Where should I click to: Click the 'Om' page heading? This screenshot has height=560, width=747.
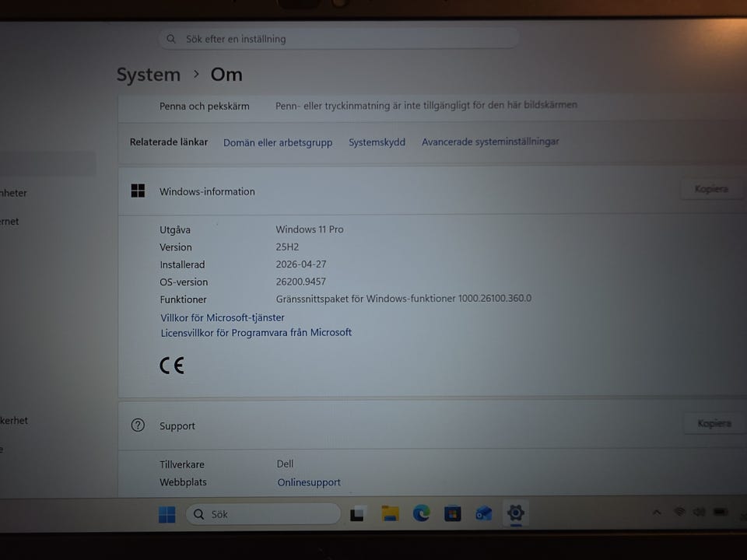coord(226,75)
